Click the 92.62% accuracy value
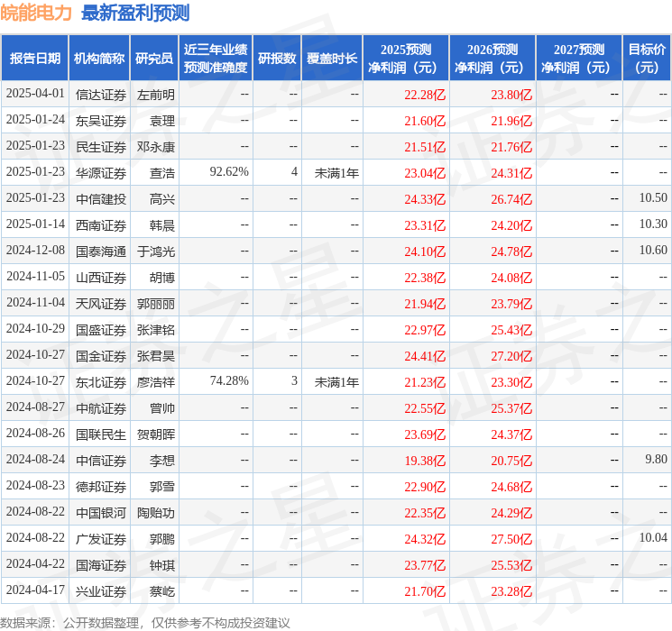 [x=229, y=172]
